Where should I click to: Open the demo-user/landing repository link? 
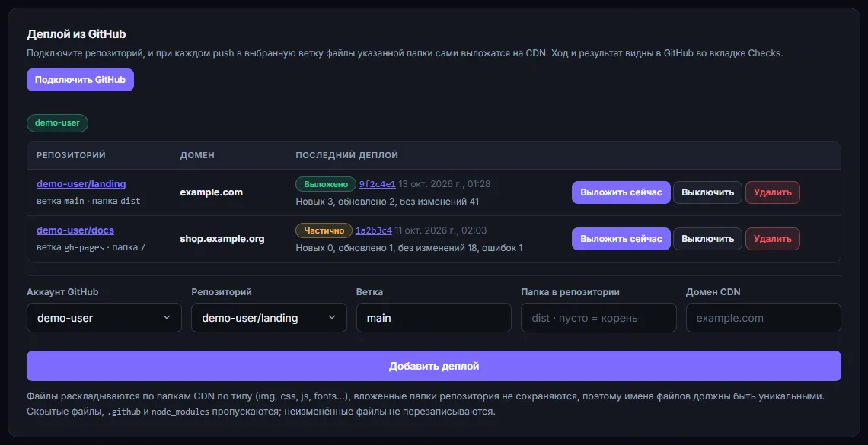(81, 183)
